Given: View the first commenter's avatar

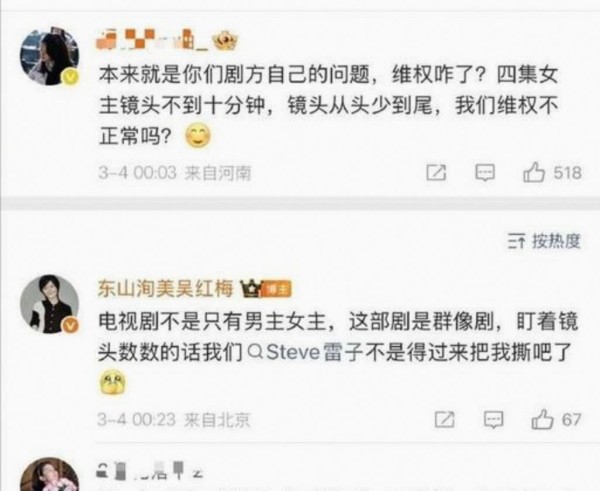Looking at the screenshot, I should pyautogui.click(x=49, y=56).
